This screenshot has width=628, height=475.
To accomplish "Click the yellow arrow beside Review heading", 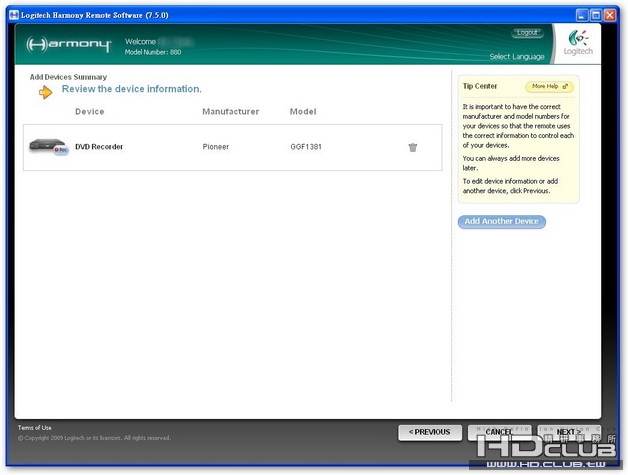I will (45, 93).
